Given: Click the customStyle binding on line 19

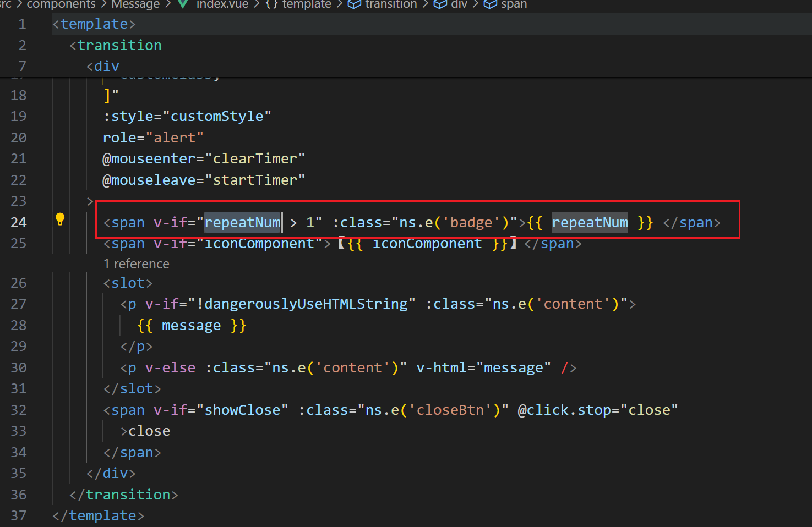Looking at the screenshot, I should (x=218, y=116).
